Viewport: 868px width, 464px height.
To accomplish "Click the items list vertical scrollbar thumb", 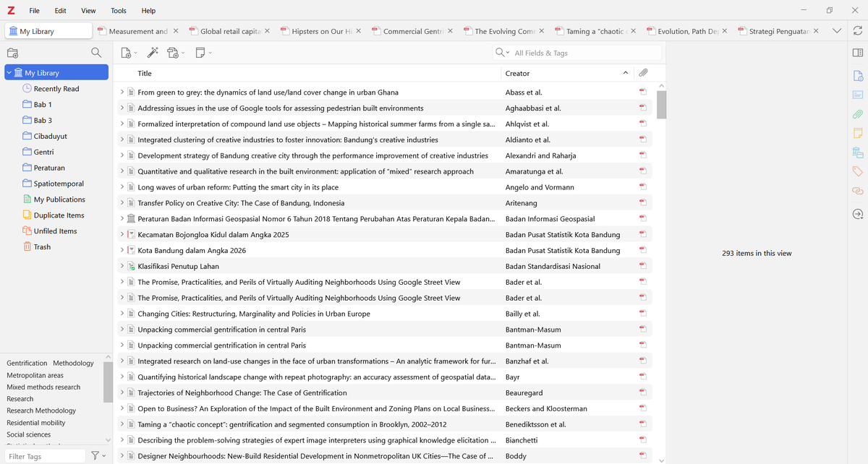I will click(x=661, y=105).
